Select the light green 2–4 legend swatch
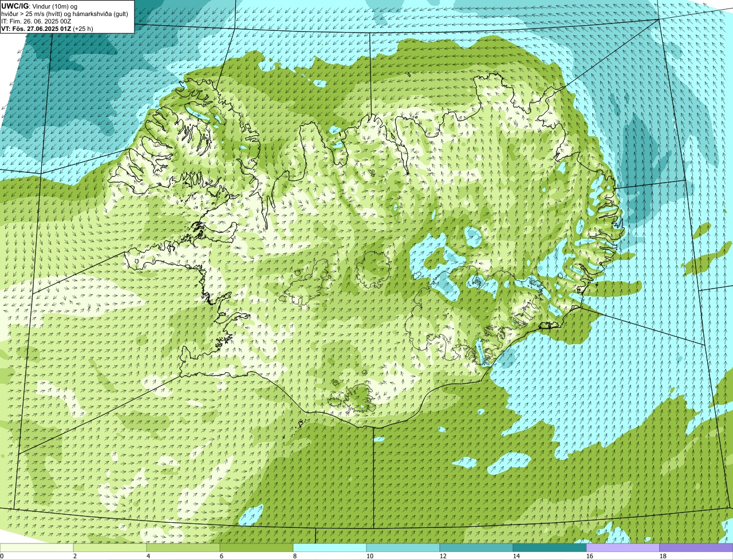The width and height of the screenshot is (733, 560). tap(110, 547)
